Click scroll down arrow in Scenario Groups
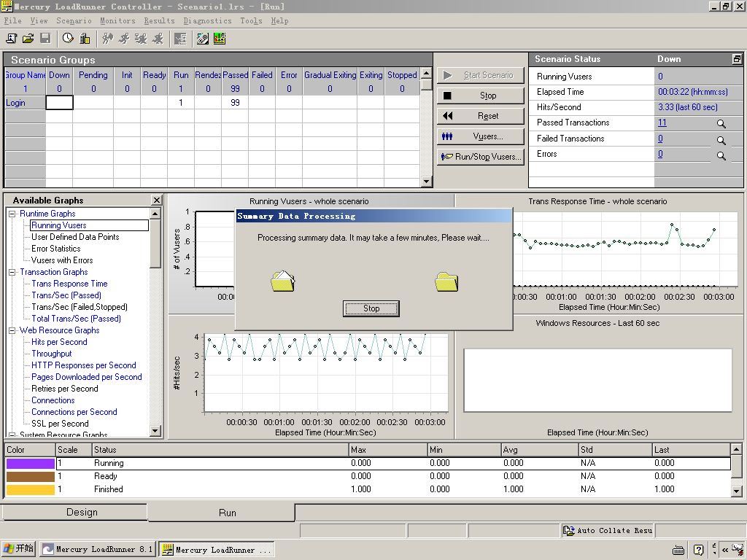 point(426,182)
